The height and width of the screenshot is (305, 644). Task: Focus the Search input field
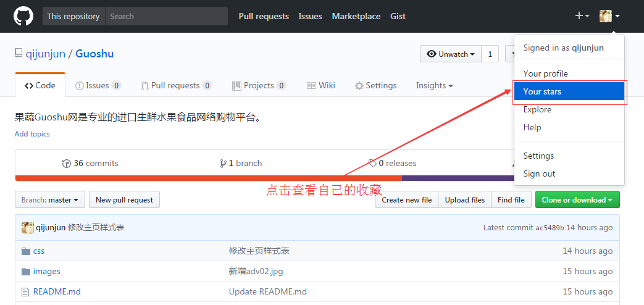click(x=166, y=17)
